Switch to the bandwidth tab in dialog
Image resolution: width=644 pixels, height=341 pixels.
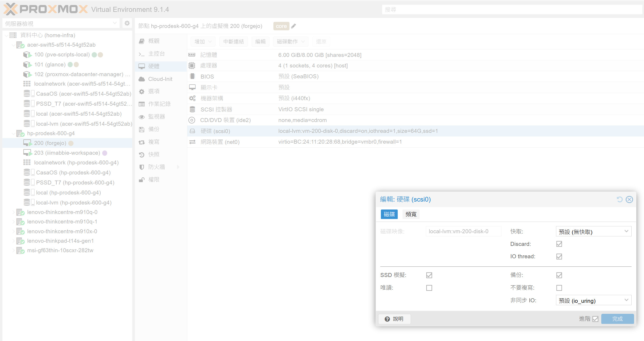click(x=411, y=214)
